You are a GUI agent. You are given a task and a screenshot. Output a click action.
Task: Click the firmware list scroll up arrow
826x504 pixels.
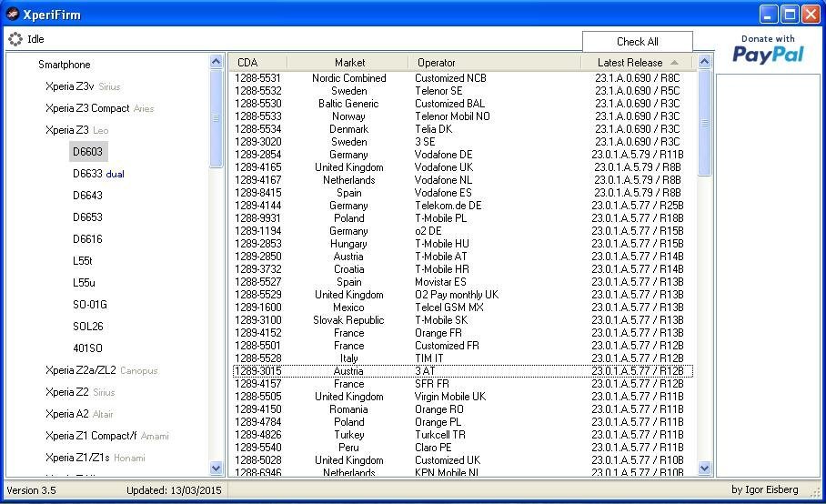tap(705, 62)
